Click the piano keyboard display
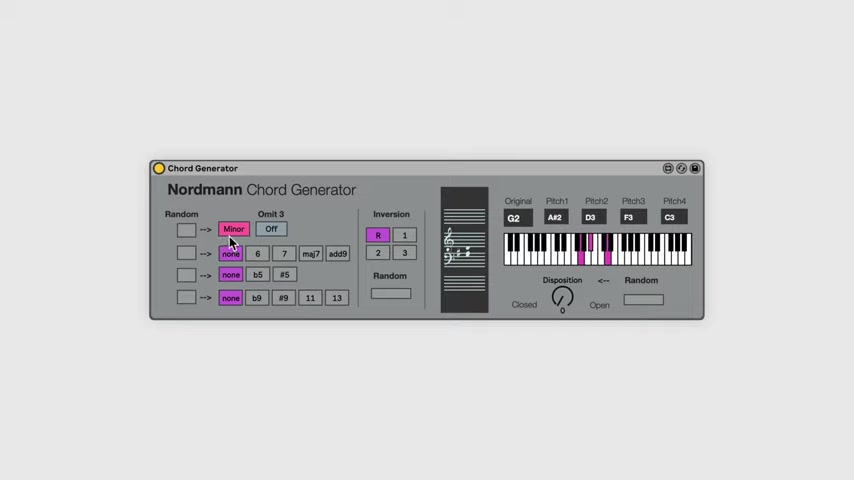Viewport: 854px width, 480px height. (598, 250)
